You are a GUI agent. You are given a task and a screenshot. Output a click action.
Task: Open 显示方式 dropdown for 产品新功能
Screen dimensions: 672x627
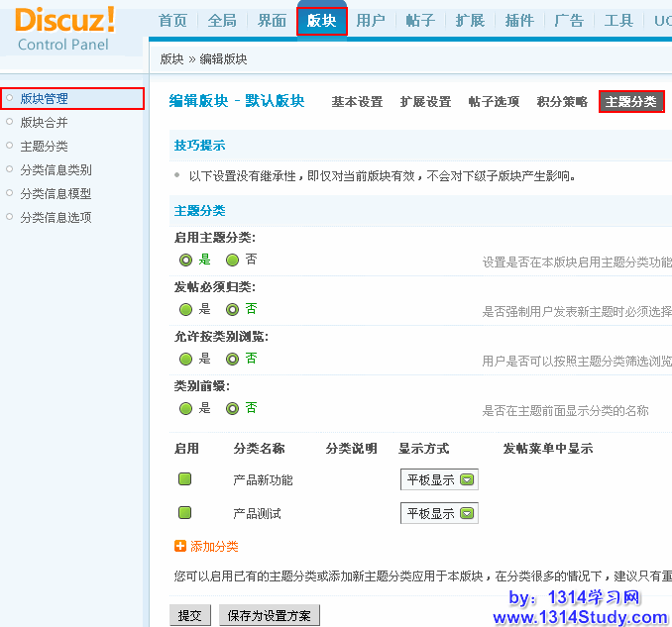pyautogui.click(x=439, y=479)
